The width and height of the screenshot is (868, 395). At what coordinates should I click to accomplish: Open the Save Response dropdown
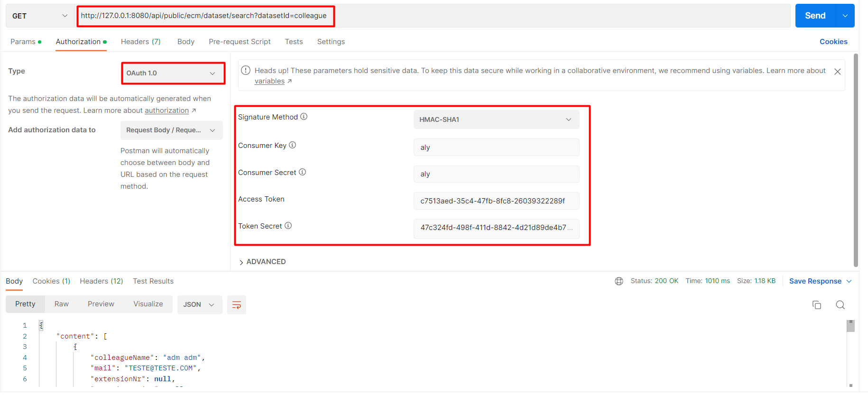[821, 281]
